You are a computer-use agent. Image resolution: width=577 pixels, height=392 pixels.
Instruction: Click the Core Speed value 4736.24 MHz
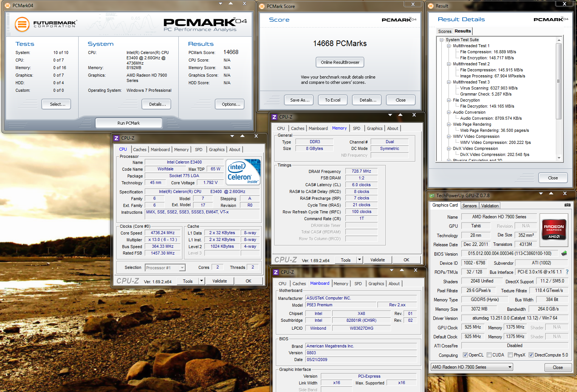tap(162, 233)
